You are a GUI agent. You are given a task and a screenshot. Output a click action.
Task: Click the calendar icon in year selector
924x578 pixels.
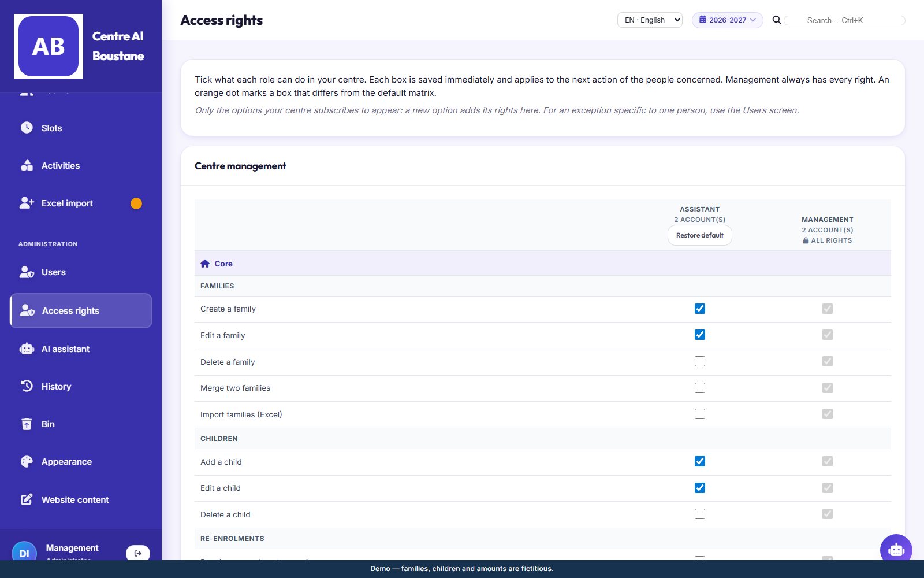pyautogui.click(x=703, y=20)
